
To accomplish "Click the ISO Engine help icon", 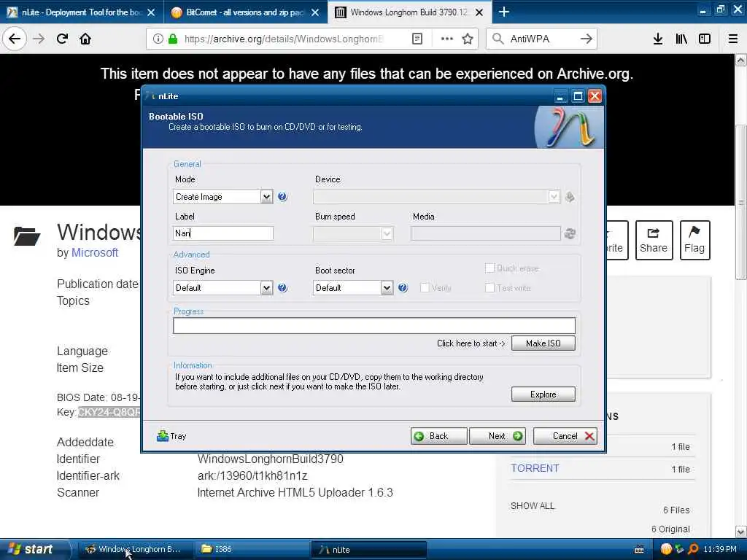I will pos(282,287).
